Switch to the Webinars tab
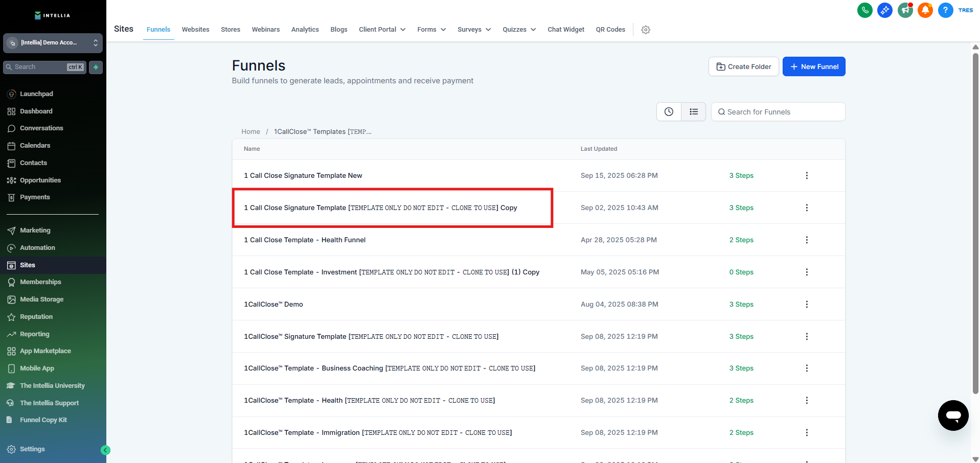The width and height of the screenshot is (980, 463). click(266, 30)
